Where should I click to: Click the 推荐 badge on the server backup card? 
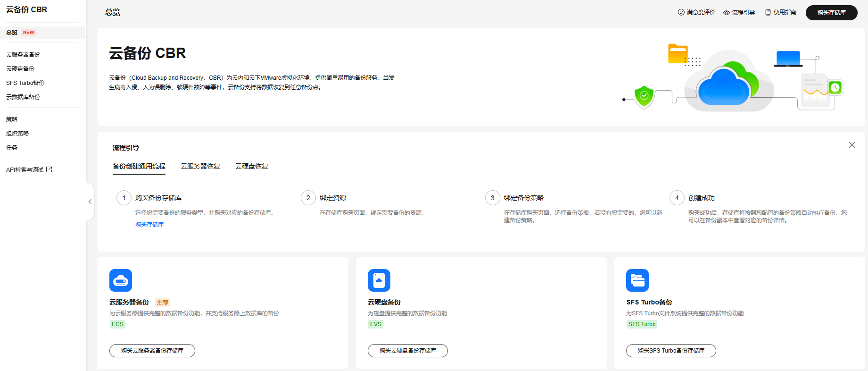[163, 302]
